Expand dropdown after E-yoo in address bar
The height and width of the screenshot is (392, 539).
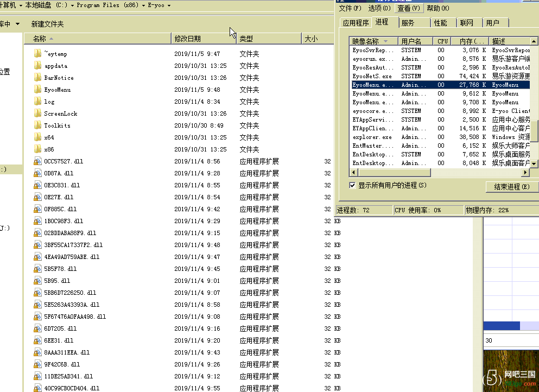[169, 5]
